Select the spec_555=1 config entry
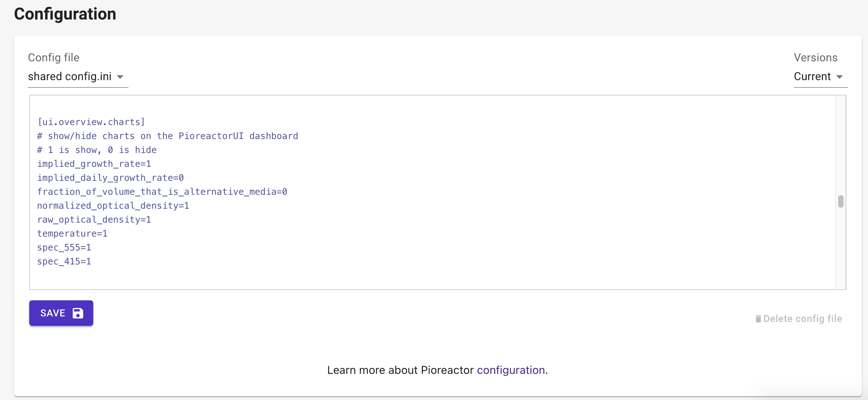The width and height of the screenshot is (868, 400). [x=64, y=247]
